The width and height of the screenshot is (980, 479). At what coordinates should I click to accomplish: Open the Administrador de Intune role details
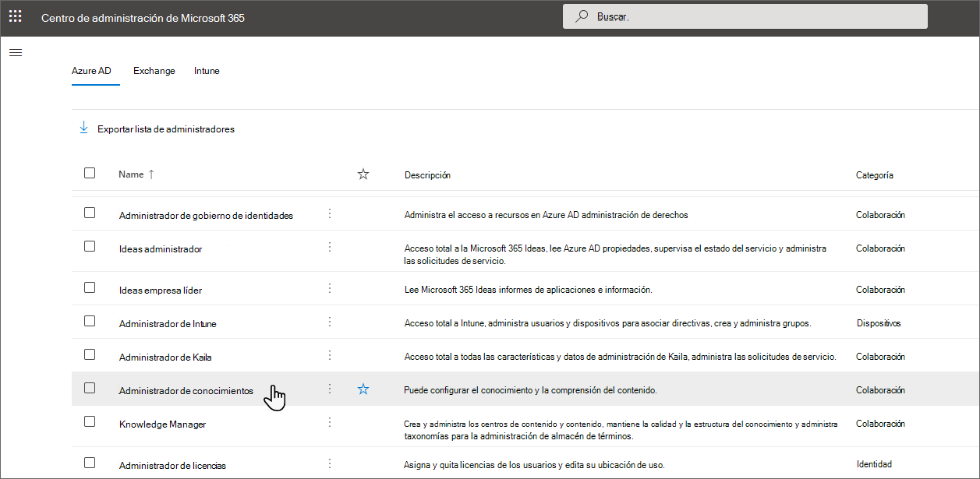(x=167, y=322)
